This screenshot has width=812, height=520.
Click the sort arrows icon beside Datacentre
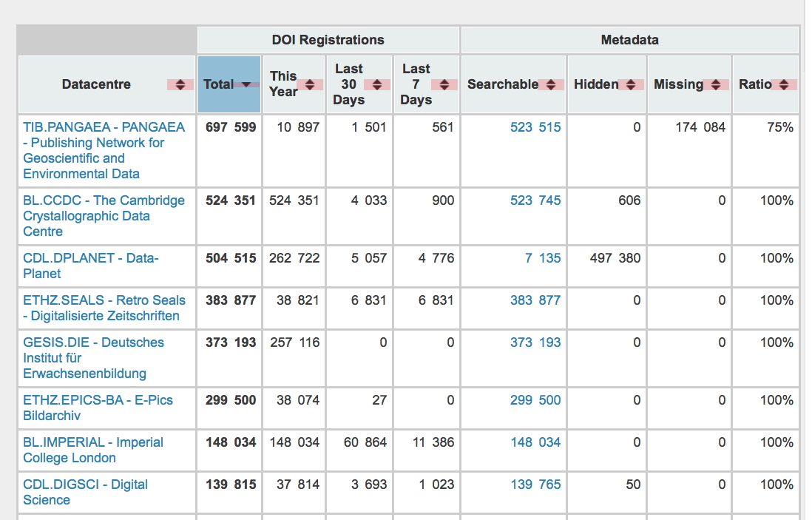coord(180,85)
